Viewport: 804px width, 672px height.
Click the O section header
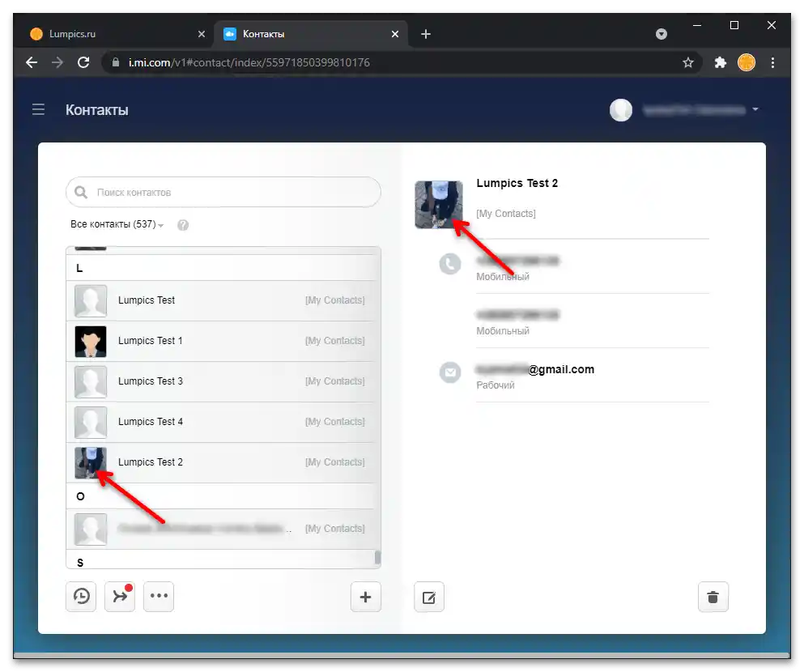pos(220,496)
